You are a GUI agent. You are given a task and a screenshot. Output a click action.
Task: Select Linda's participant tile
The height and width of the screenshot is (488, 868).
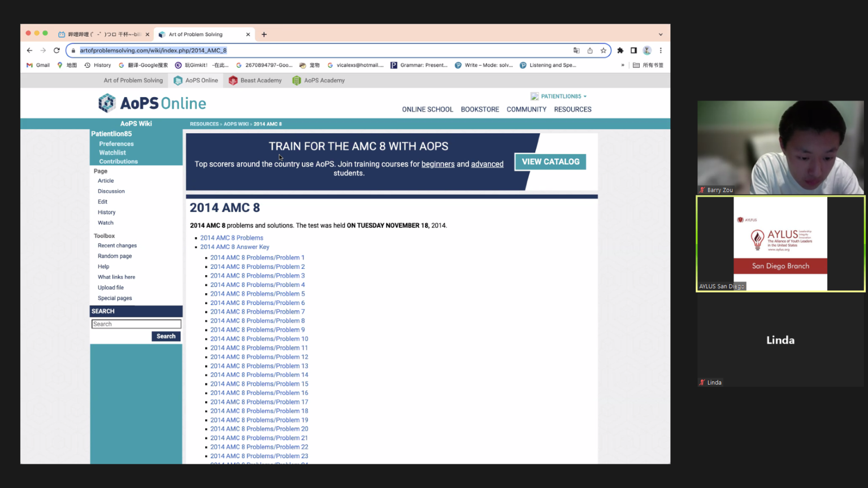tap(780, 340)
